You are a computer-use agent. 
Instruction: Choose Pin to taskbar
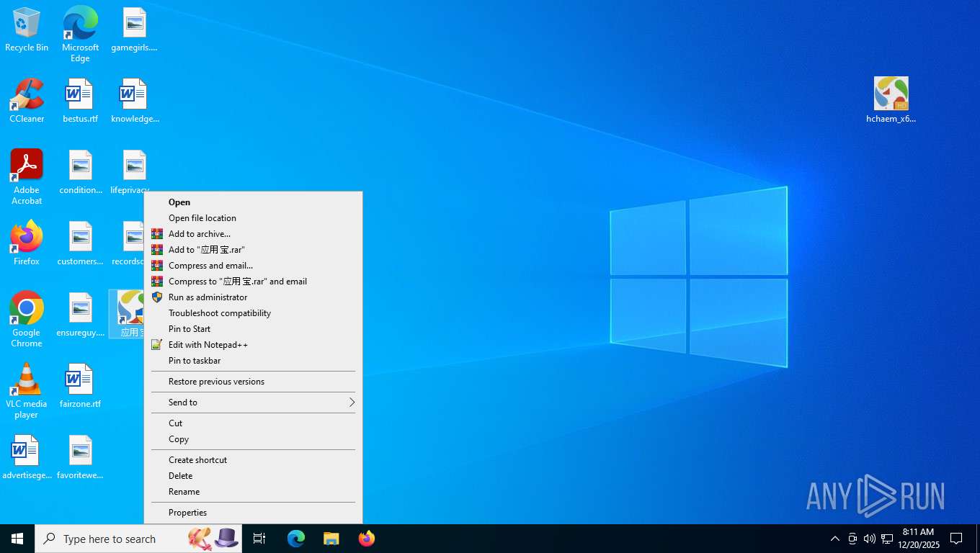[x=253, y=361]
